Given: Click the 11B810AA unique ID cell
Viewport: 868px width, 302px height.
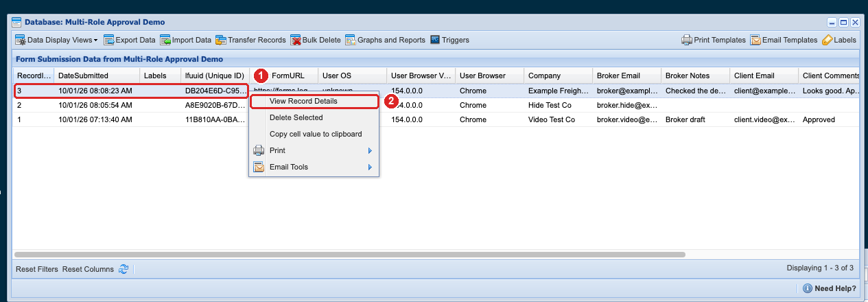Looking at the screenshot, I should point(215,119).
